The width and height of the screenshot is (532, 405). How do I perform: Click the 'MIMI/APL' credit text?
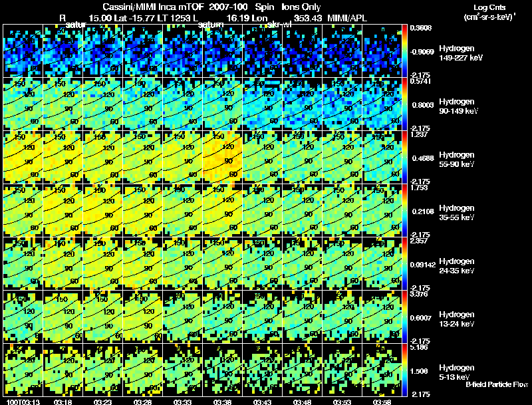[346, 18]
